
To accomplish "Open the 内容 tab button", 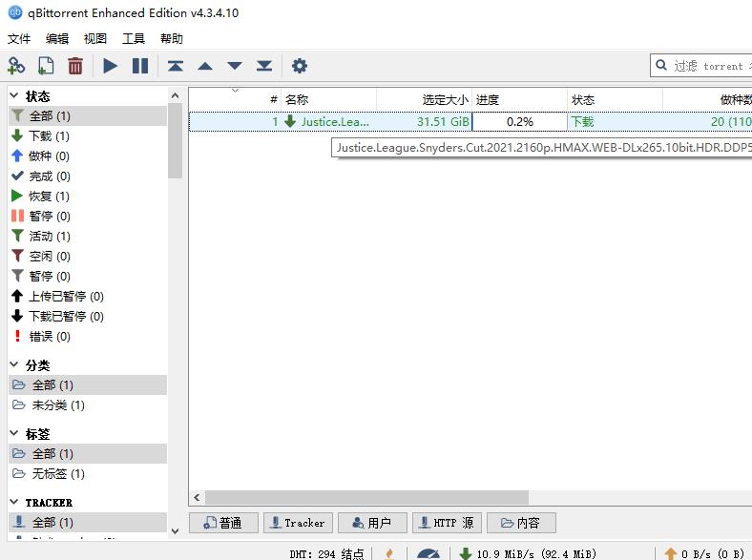I will [x=520, y=523].
